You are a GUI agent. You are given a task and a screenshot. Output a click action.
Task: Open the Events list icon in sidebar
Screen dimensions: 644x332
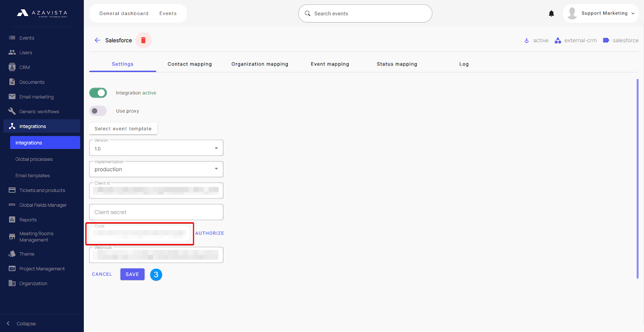pyautogui.click(x=12, y=38)
